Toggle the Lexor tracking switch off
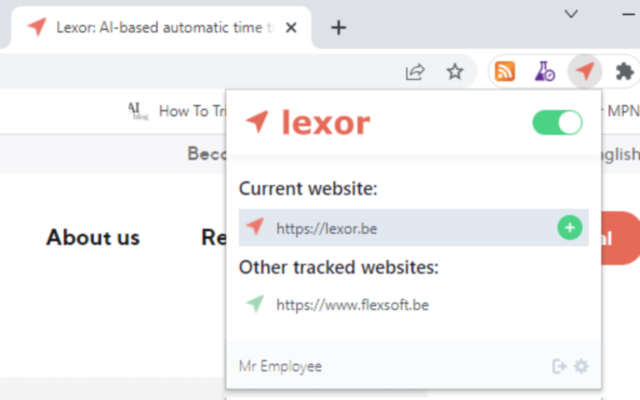This screenshot has height=400, width=640. click(x=557, y=122)
